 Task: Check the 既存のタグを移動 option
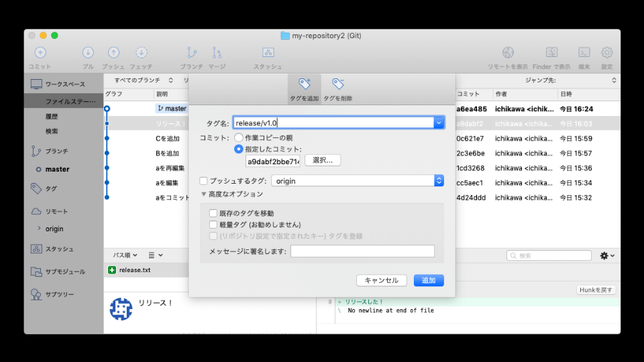point(213,213)
